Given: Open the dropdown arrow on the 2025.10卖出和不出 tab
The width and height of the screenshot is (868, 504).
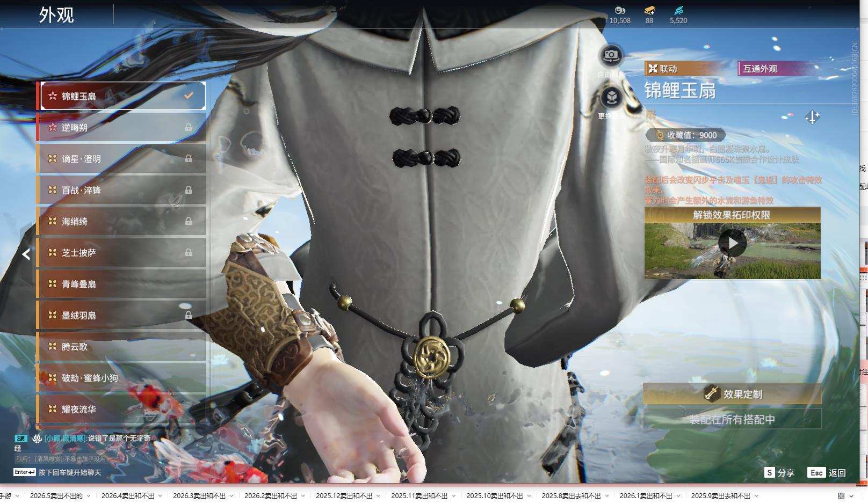Looking at the screenshot, I should [529, 496].
